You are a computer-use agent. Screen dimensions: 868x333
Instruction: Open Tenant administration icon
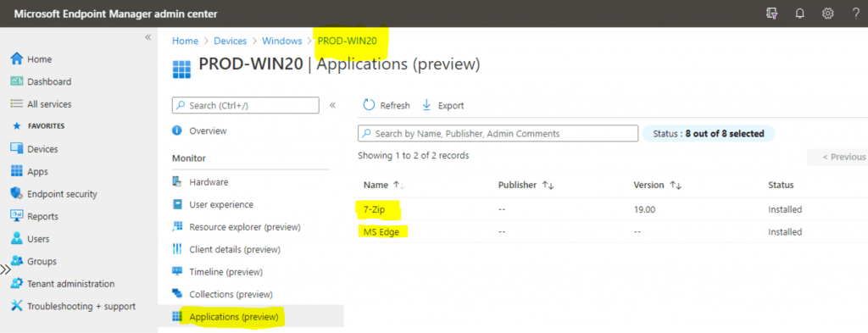click(x=17, y=284)
